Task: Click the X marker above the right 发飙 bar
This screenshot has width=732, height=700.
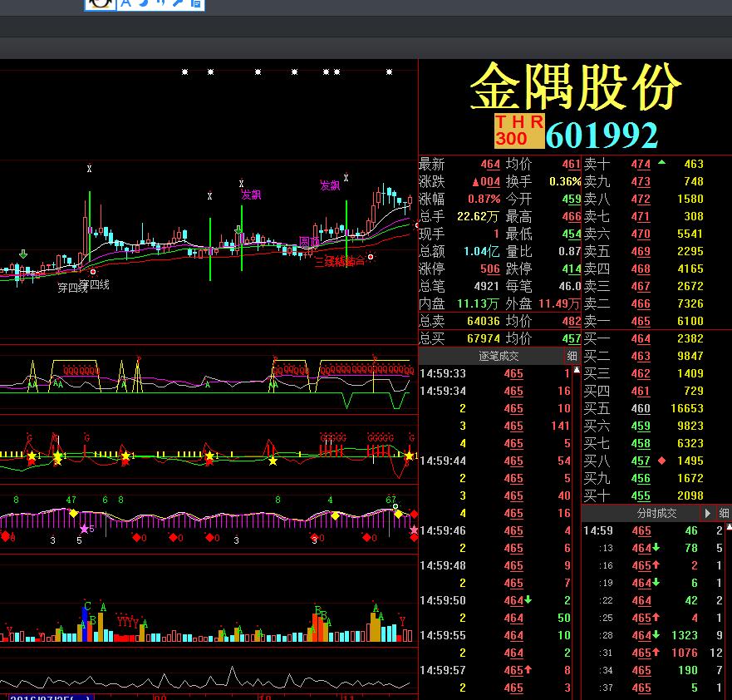Action: [x=346, y=178]
